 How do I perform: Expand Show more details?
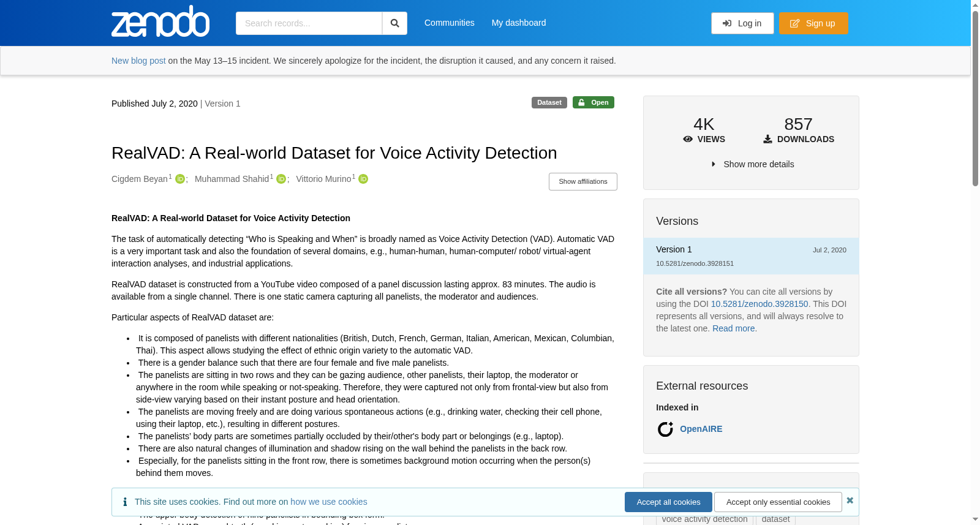pyautogui.click(x=752, y=164)
